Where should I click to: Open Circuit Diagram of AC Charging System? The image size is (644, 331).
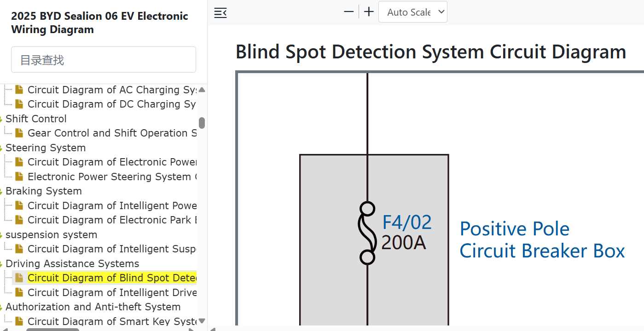(112, 90)
